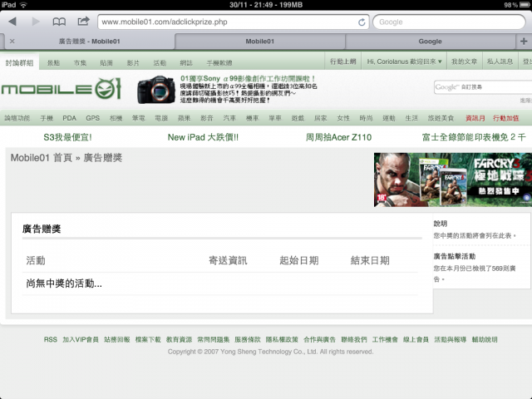Tap the Sony α99 camera ad image
The image size is (532, 399).
(156, 89)
